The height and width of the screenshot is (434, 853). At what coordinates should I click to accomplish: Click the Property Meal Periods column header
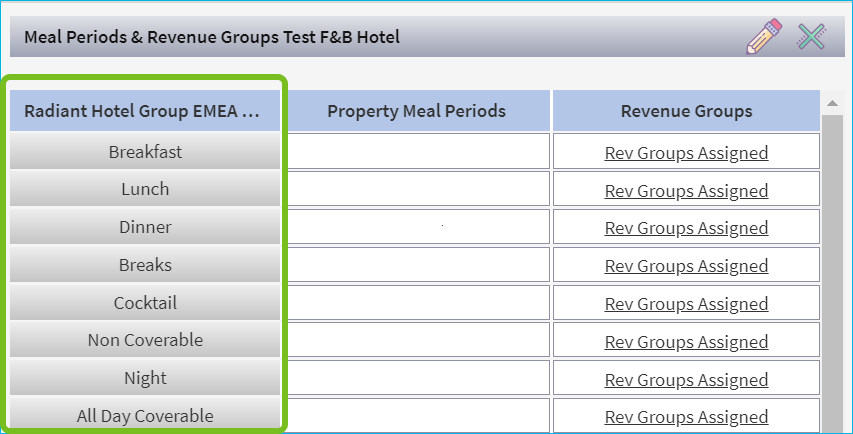[416, 111]
